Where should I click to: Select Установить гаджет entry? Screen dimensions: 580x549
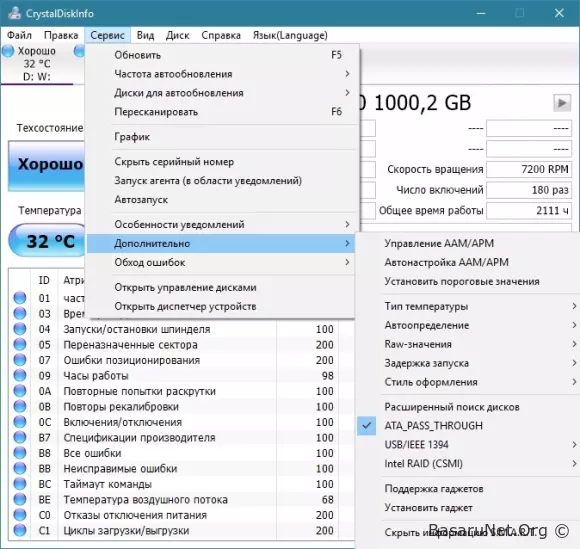pyautogui.click(x=468, y=508)
